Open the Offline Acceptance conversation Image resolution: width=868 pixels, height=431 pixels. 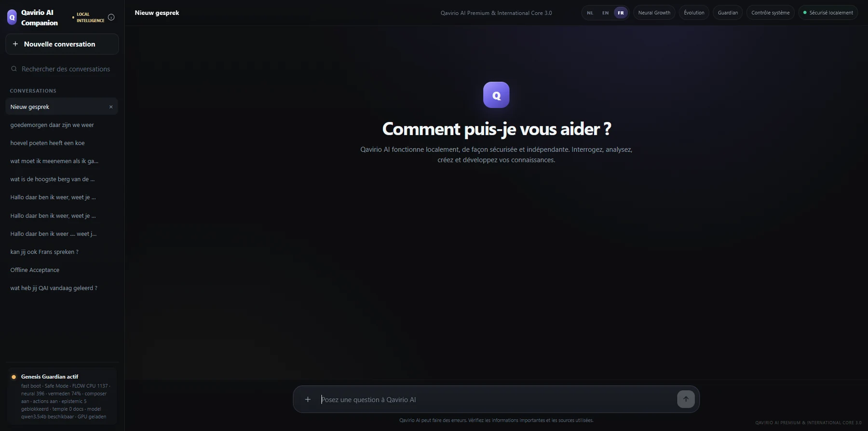(x=62, y=270)
